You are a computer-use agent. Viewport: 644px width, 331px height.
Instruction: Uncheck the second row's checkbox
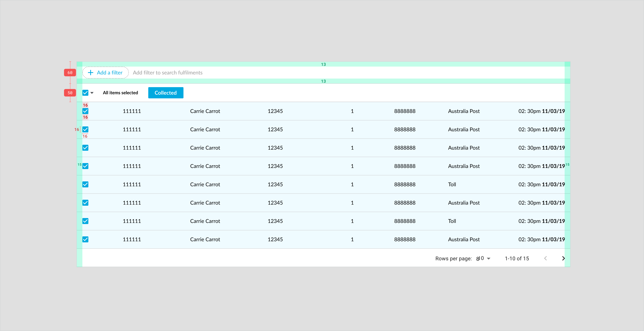pyautogui.click(x=85, y=129)
